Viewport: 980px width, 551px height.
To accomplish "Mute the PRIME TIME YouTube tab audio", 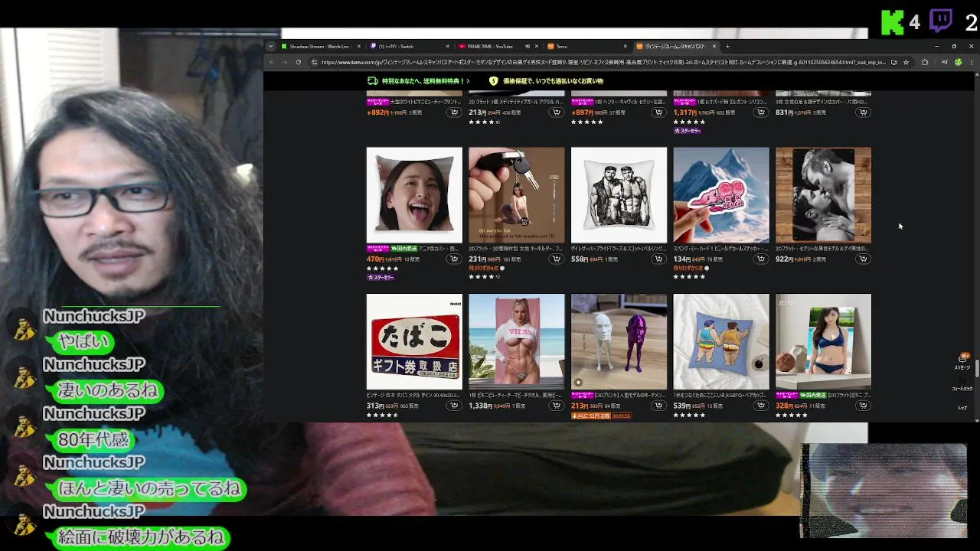I will pyautogui.click(x=527, y=47).
